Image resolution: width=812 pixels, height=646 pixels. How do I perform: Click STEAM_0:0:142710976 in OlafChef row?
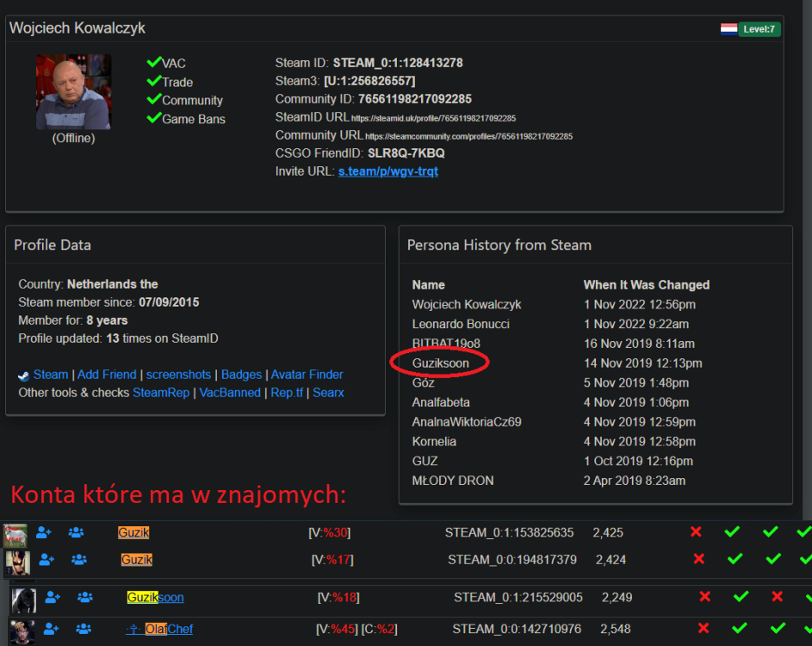[x=517, y=629]
